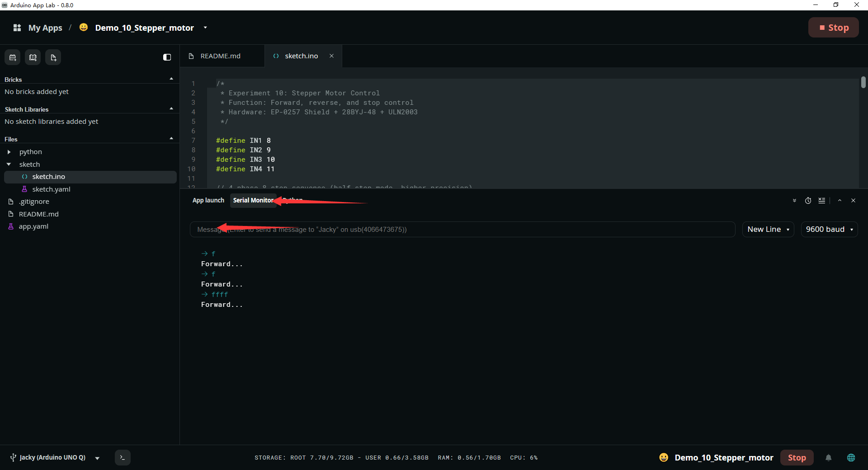The height and width of the screenshot is (470, 868).
Task: Click the USB board connection icon
Action: (x=13, y=457)
